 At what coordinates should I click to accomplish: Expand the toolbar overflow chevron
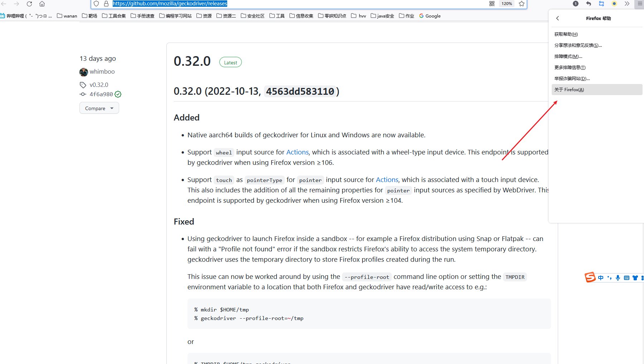[x=626, y=4]
